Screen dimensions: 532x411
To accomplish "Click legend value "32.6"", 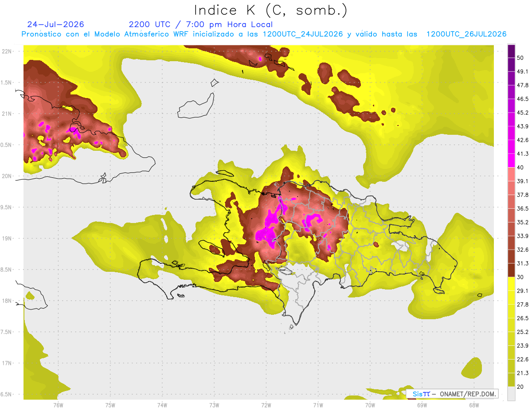I will (x=522, y=250).
